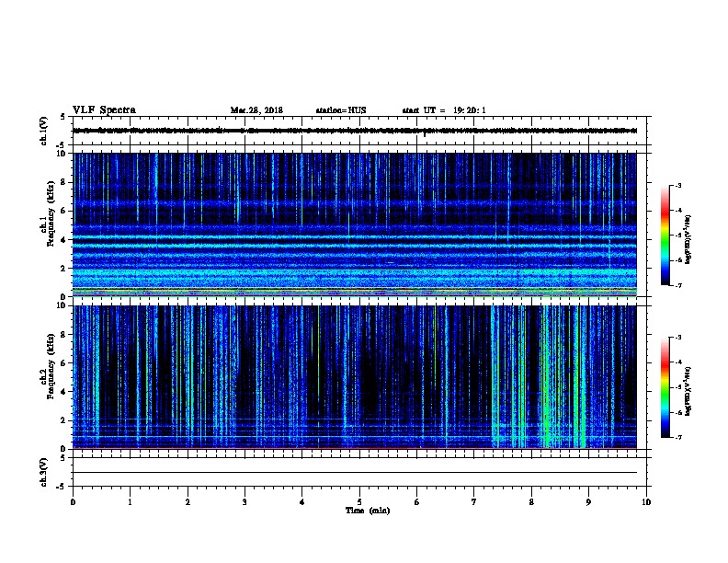The height and width of the screenshot is (563, 728).
Task: Click the "VLF Spectra" plot title
Action: pyautogui.click(x=104, y=110)
